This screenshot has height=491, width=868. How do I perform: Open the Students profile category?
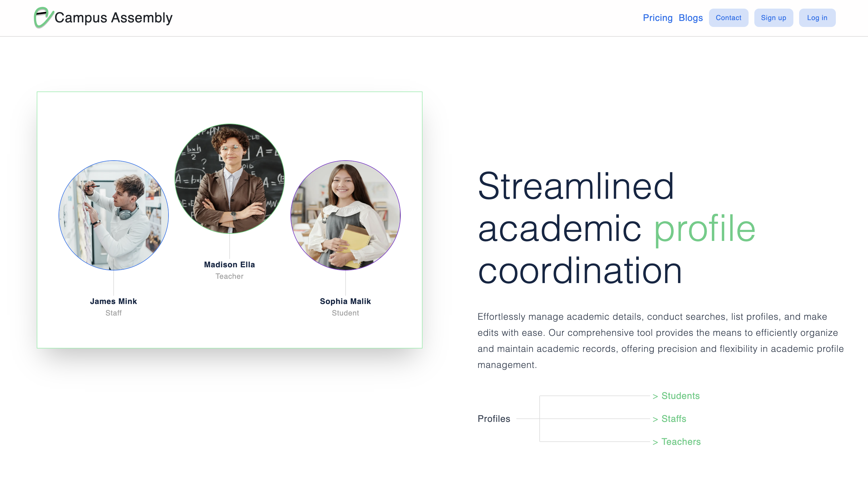coord(680,396)
